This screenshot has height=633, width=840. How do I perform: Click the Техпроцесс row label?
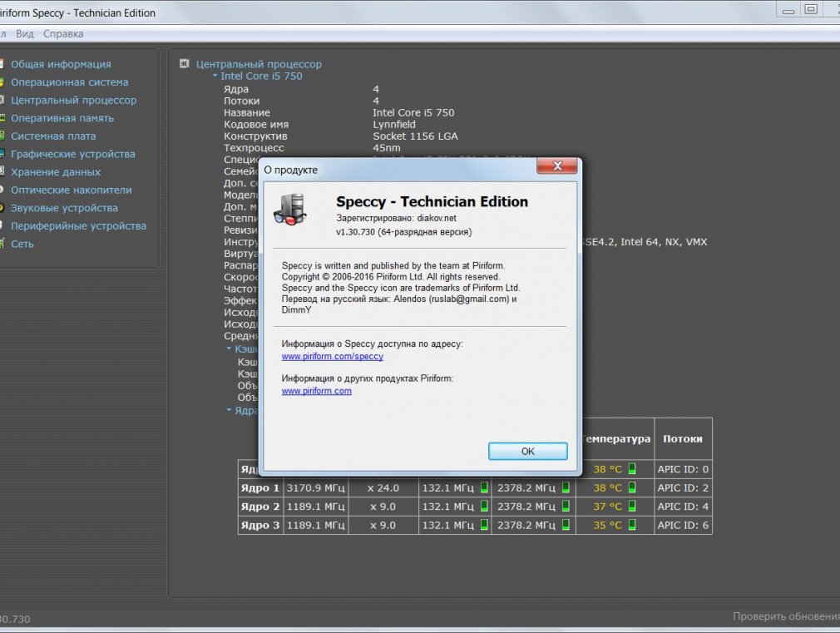click(x=254, y=148)
